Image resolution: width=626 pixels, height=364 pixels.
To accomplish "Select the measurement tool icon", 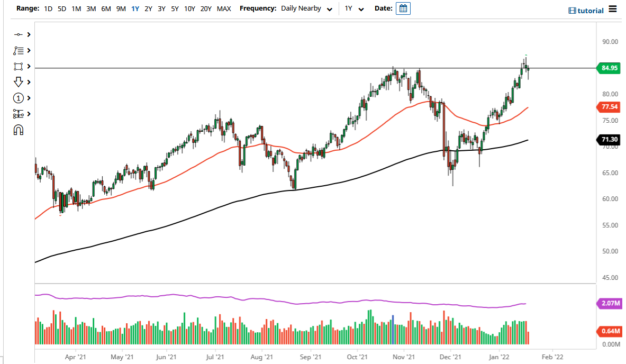I will point(19,114).
